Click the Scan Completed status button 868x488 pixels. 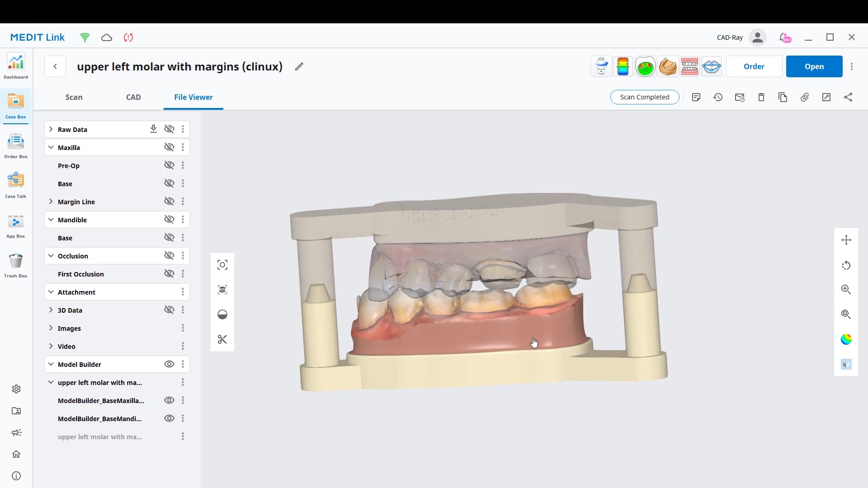click(645, 97)
